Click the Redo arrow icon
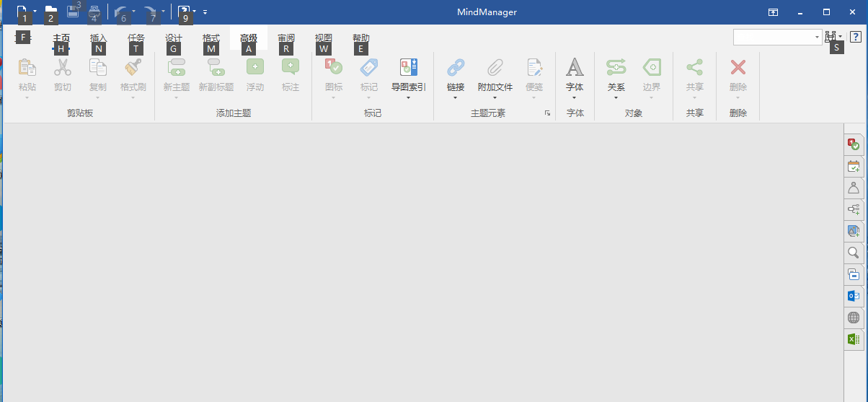Image resolution: width=868 pixels, height=402 pixels. 151,12
